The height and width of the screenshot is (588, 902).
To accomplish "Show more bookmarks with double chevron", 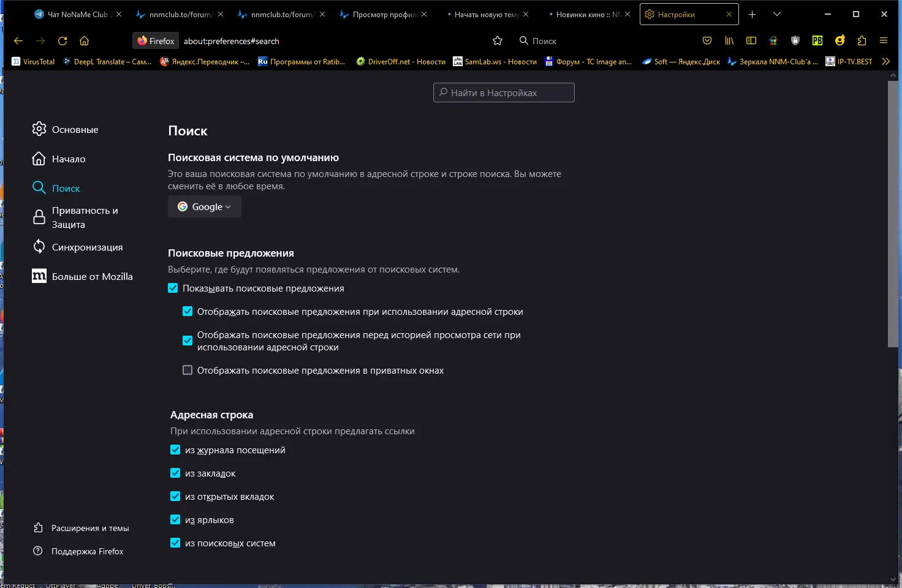I will coord(885,61).
